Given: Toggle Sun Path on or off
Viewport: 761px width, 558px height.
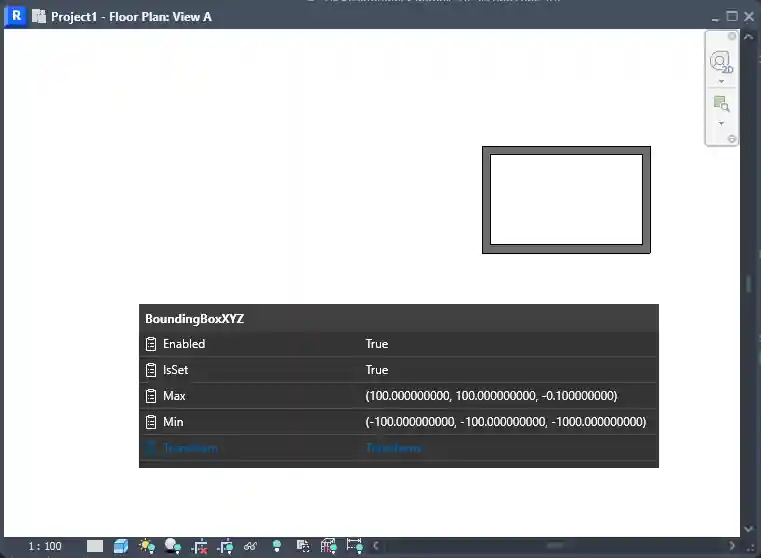Looking at the screenshot, I should [x=147, y=546].
